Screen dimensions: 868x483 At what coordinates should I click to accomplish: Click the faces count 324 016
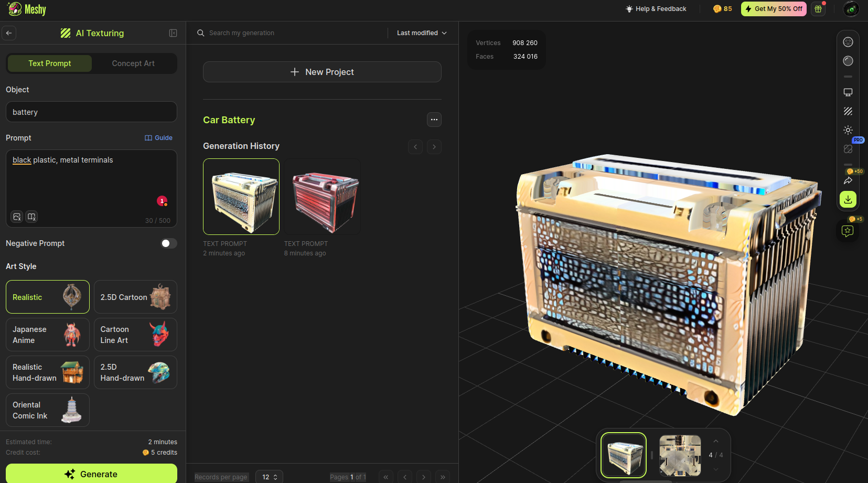pyautogui.click(x=526, y=57)
